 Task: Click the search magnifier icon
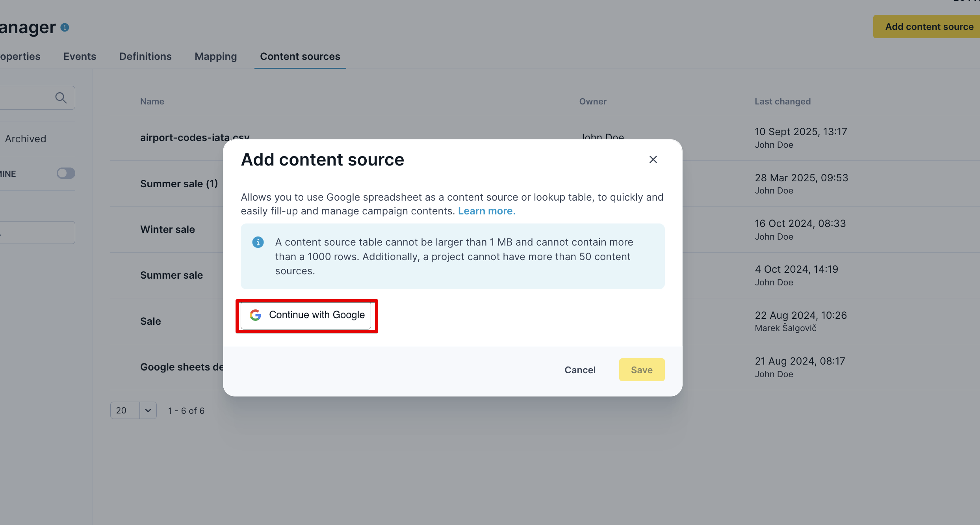[61, 98]
